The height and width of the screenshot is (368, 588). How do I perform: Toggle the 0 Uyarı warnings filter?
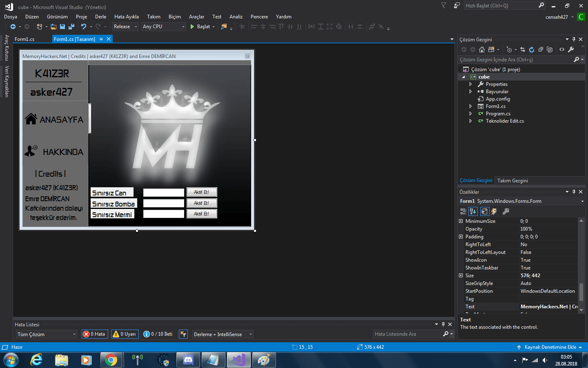[125, 334]
